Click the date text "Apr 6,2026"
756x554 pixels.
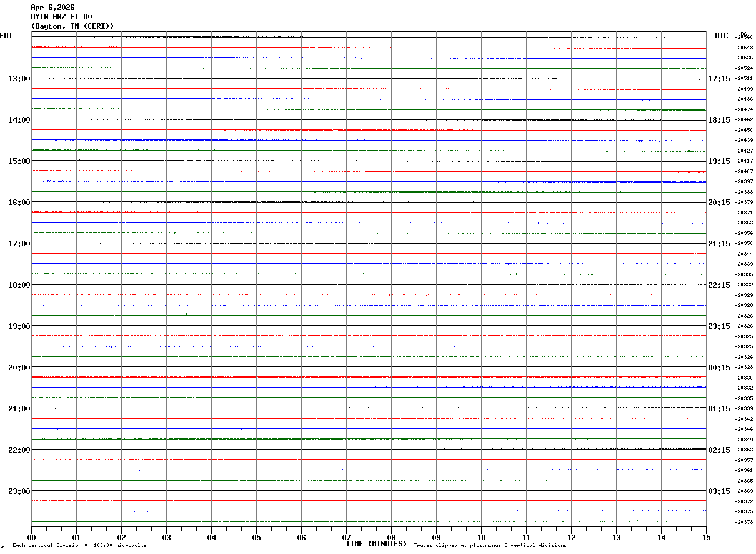52,8
